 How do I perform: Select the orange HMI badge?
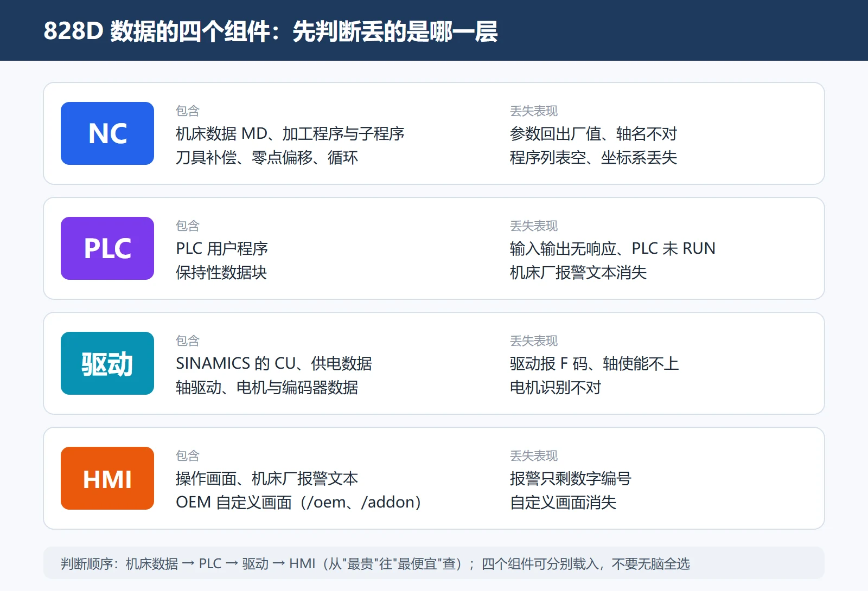(107, 478)
